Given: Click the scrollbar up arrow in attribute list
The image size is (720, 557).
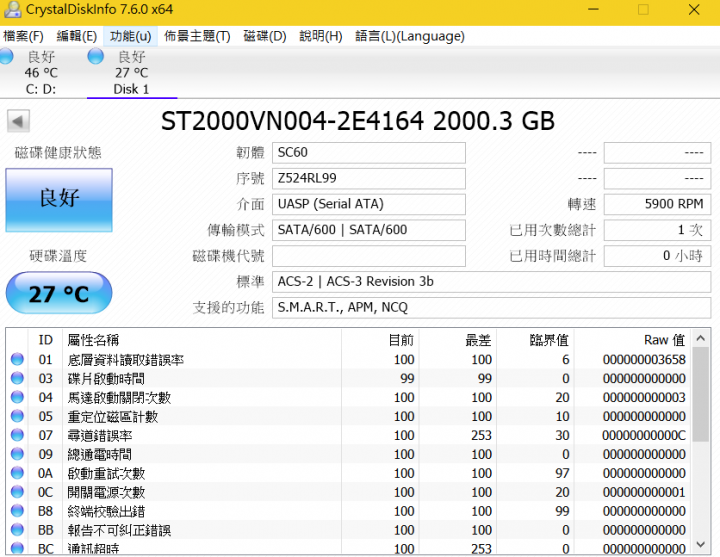Looking at the screenshot, I should click(701, 338).
